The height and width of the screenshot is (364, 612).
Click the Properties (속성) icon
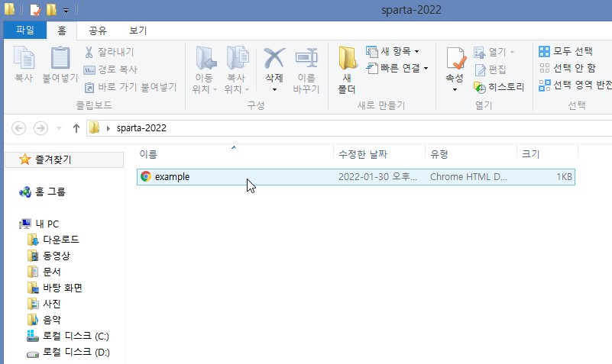pos(455,60)
